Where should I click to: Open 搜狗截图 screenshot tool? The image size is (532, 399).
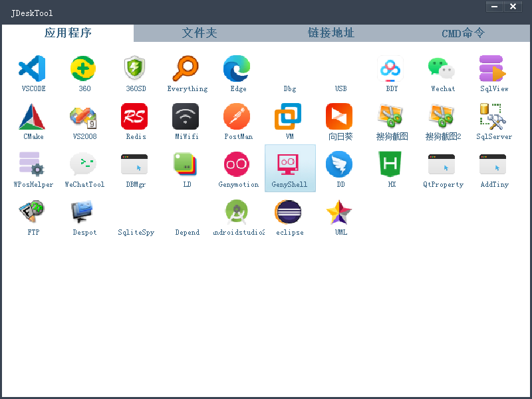point(391,118)
